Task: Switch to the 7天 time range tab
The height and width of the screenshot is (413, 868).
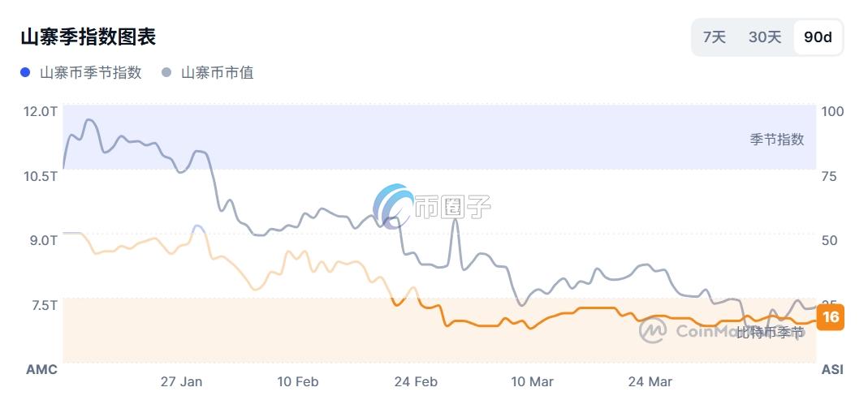Action: 715,37
